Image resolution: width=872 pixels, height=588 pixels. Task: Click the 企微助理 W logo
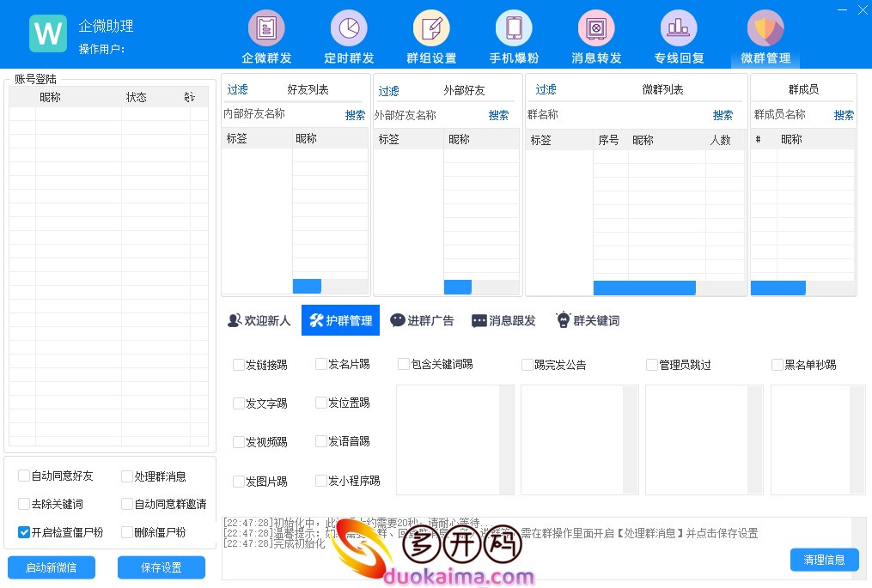point(48,33)
